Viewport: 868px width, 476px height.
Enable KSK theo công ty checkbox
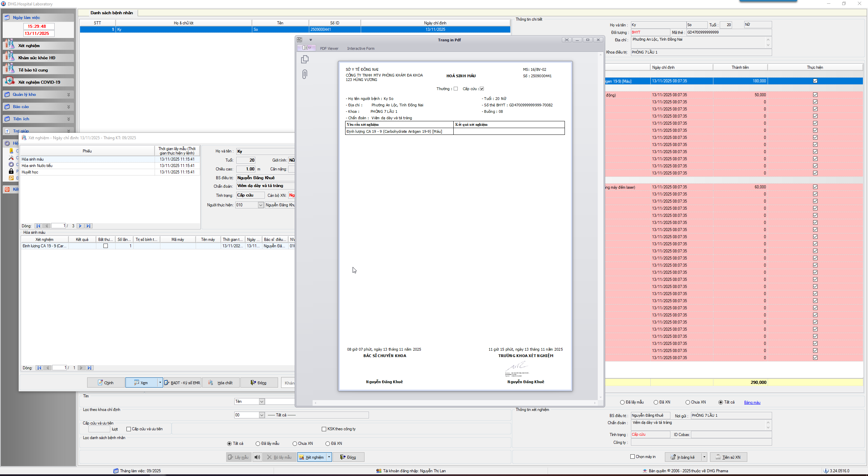point(324,429)
